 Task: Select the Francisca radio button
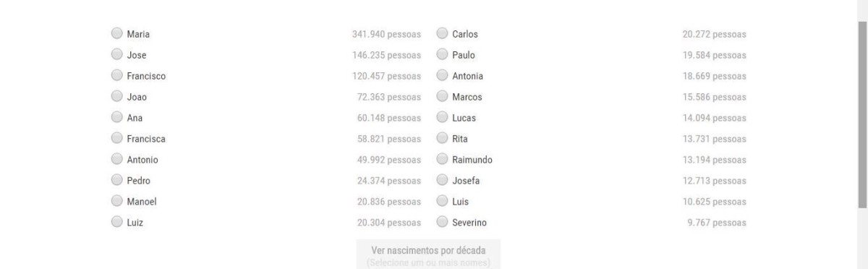(x=116, y=138)
